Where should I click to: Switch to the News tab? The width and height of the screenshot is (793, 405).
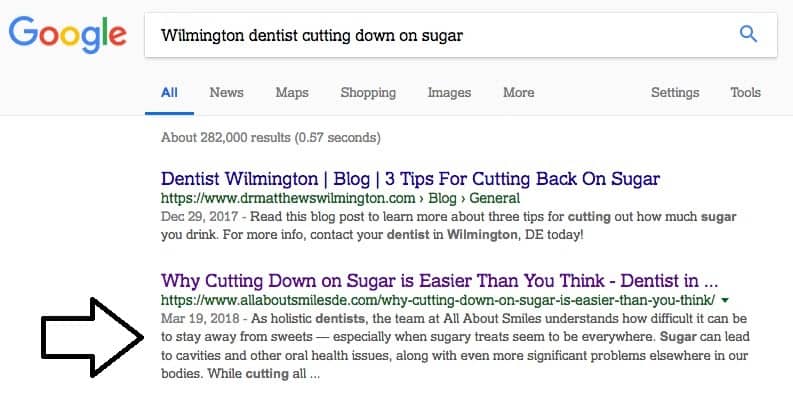coord(226,93)
